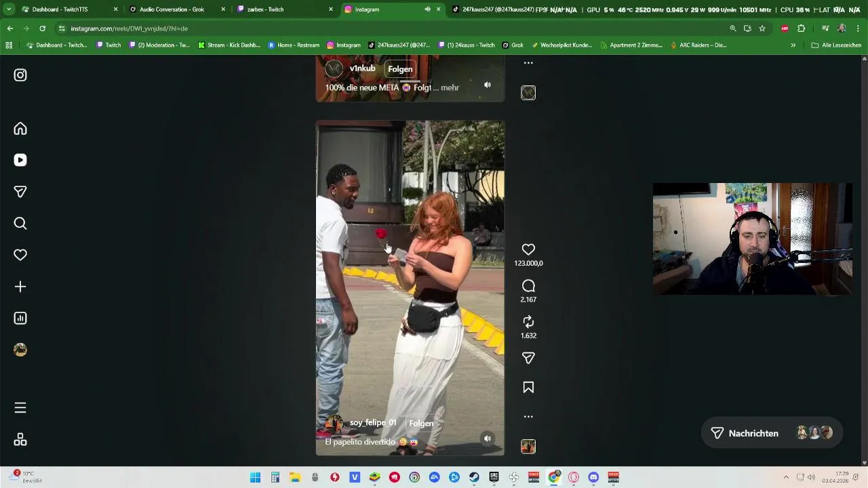Bookmark this page with star icon
This screenshot has height=488, width=868.
[x=762, y=28]
